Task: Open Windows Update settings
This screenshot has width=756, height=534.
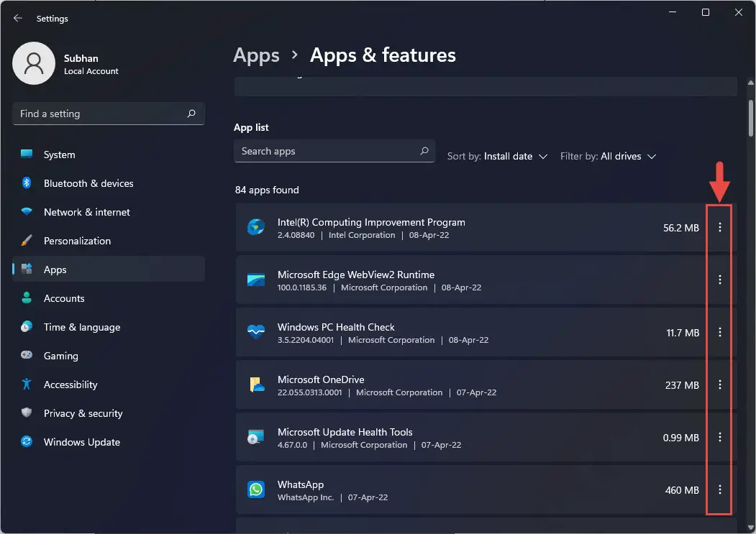Action: [109, 442]
